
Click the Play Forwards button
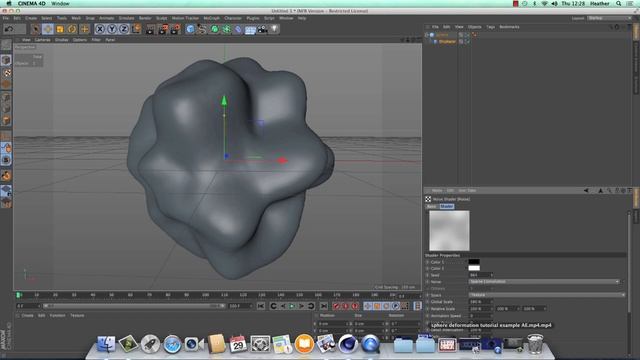coord(292,306)
